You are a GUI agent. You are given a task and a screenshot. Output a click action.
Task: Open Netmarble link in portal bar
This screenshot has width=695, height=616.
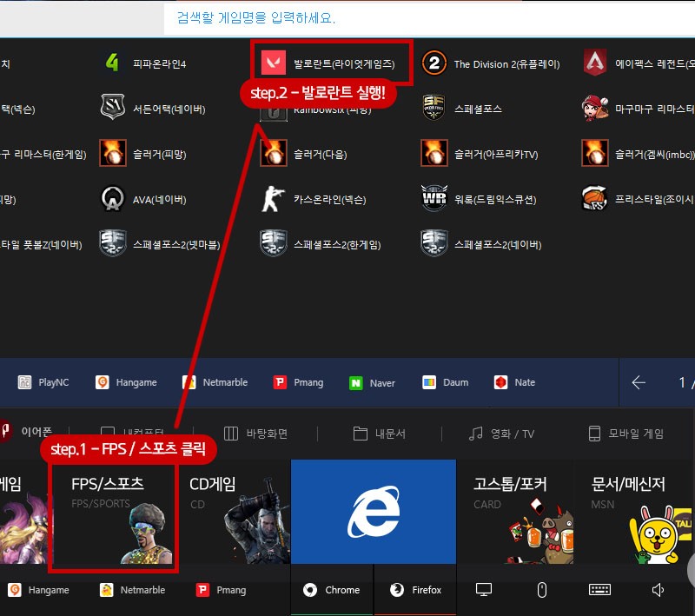pos(215,382)
